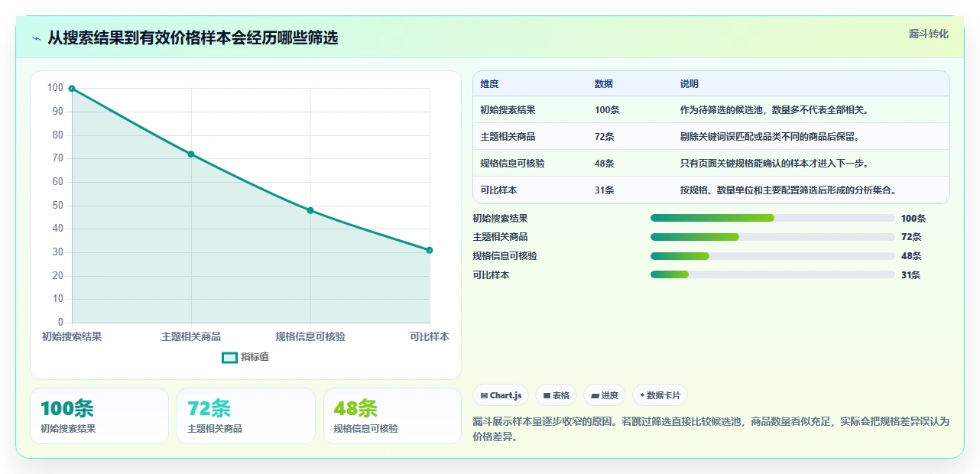Viewport: 980px width, 474px height.
Task: Click the Chart.js chip
Action: tap(501, 395)
